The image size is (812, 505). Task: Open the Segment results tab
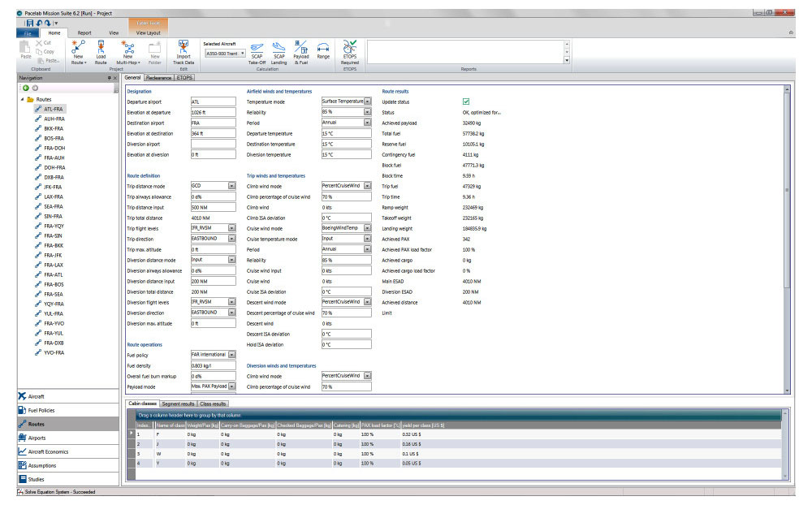pos(178,403)
